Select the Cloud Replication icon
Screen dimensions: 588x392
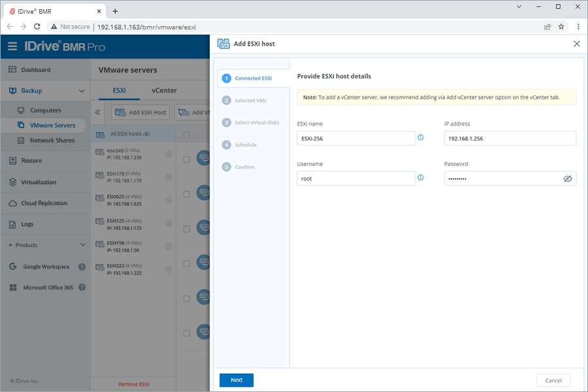[12, 203]
